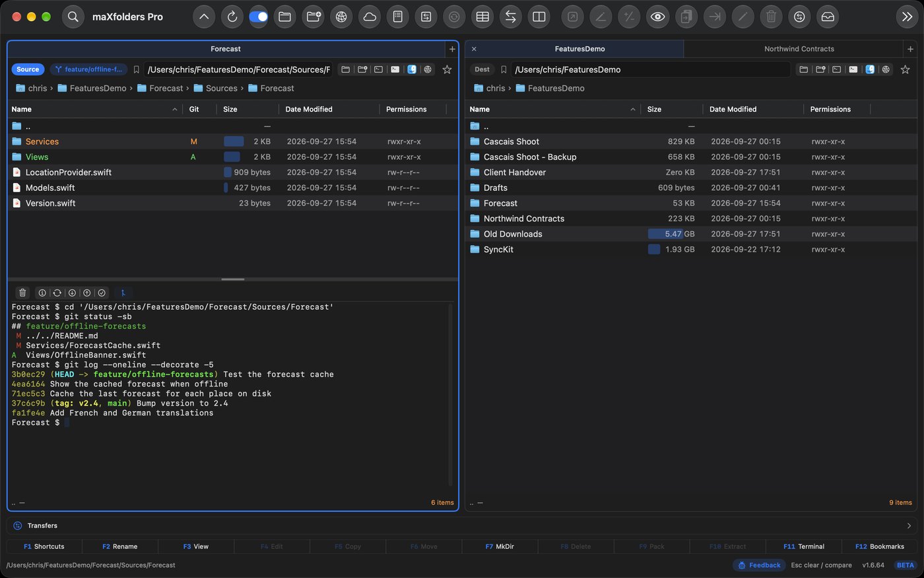Sort the right pane by the Name column header
Screen dimensions: 924x578
tap(552, 109)
